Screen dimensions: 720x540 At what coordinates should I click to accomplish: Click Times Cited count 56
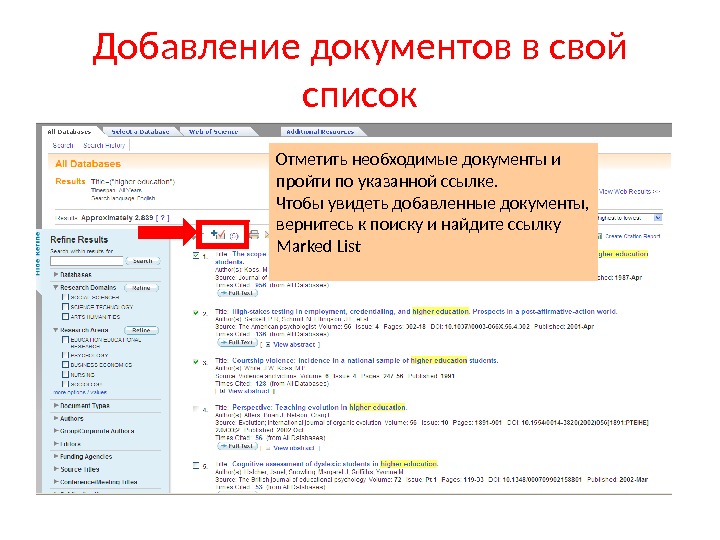tap(259, 438)
